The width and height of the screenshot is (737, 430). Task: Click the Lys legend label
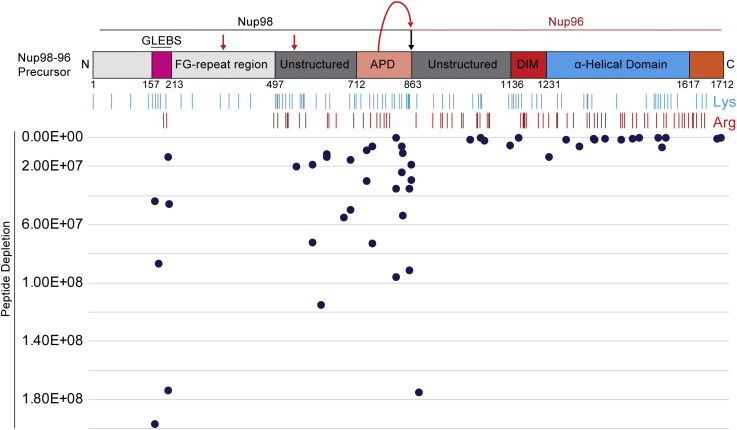(724, 102)
